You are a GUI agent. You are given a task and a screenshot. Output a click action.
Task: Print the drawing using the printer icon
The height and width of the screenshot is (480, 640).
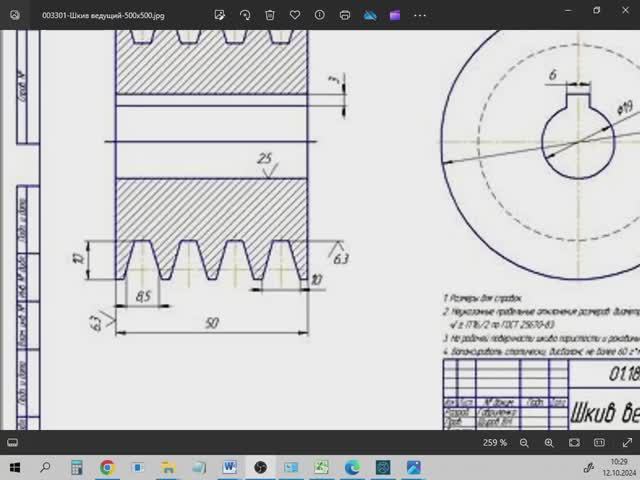(345, 15)
